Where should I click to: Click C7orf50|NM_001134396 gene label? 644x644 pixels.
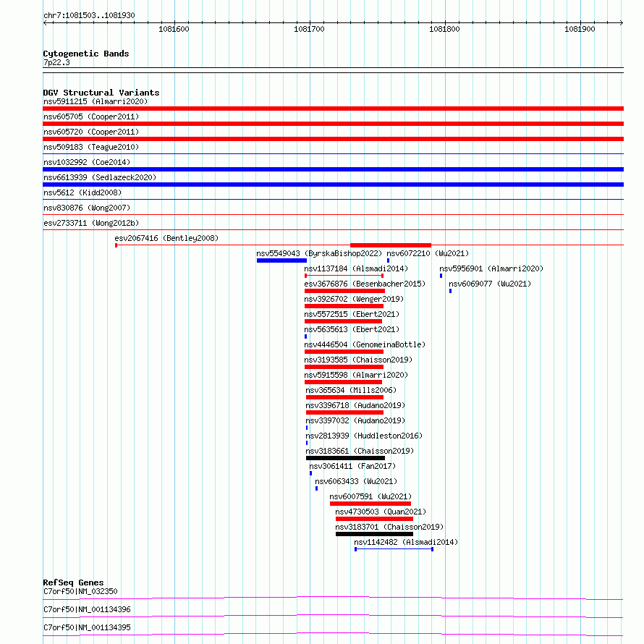pyautogui.click(x=87, y=609)
